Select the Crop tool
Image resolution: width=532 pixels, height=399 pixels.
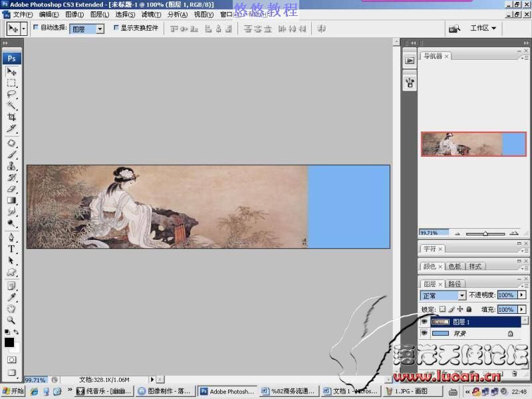point(11,117)
